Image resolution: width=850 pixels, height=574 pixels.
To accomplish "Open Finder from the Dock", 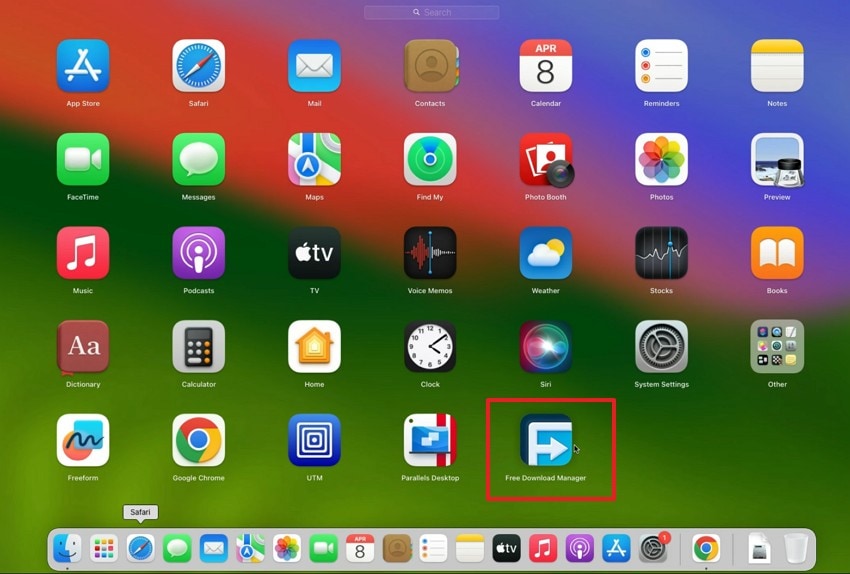I will (68, 549).
